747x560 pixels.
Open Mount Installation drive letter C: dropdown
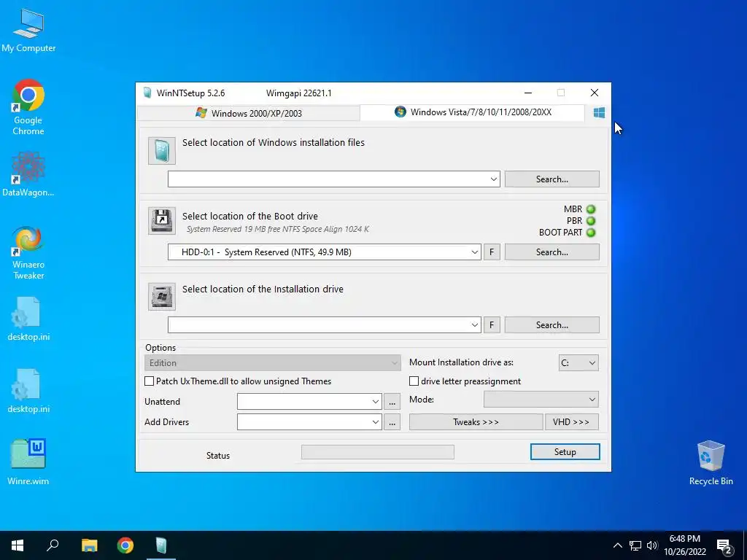tap(578, 363)
